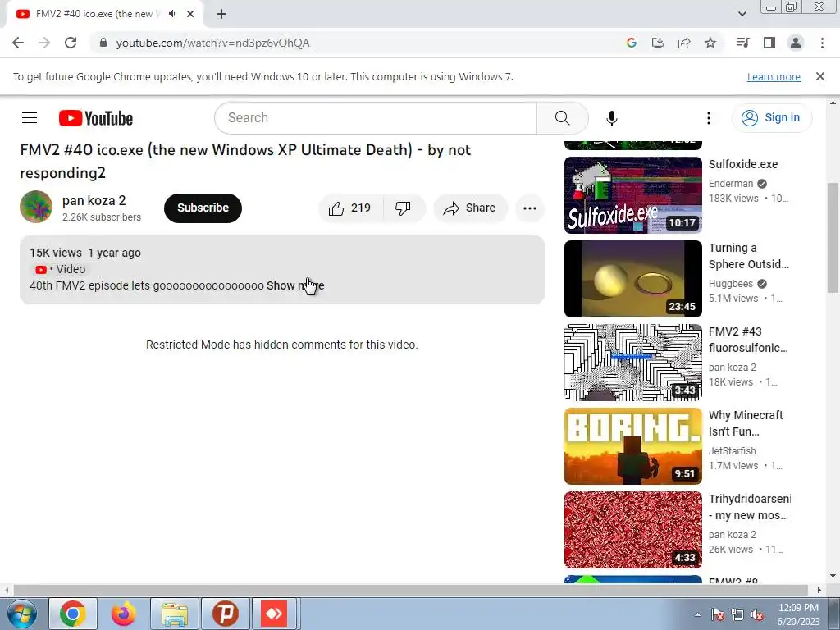Reload the current page
Viewport: 840px width, 630px height.
click(x=71, y=43)
